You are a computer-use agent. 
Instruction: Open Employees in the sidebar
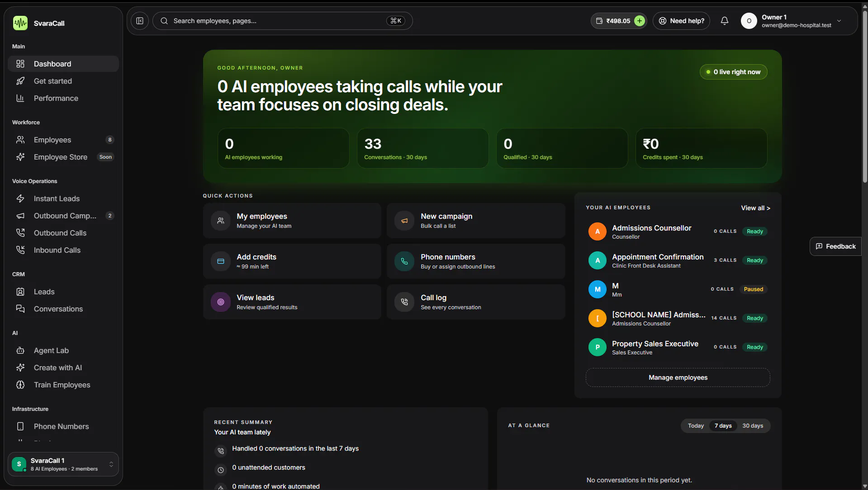click(63, 140)
